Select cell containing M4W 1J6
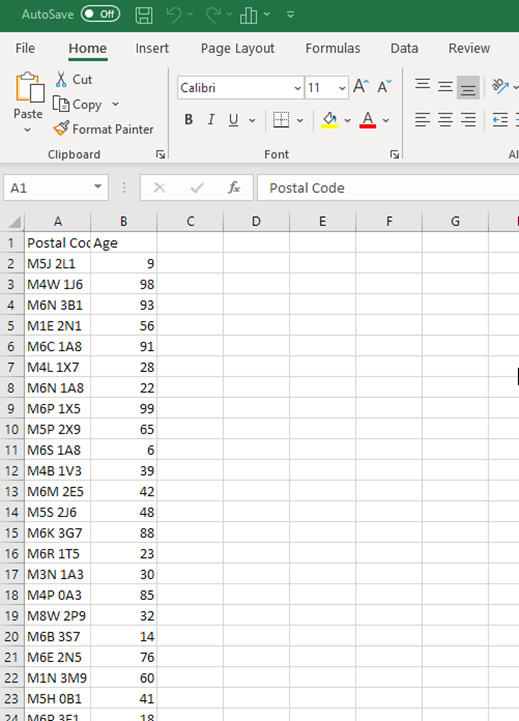519x721 pixels. point(57,285)
